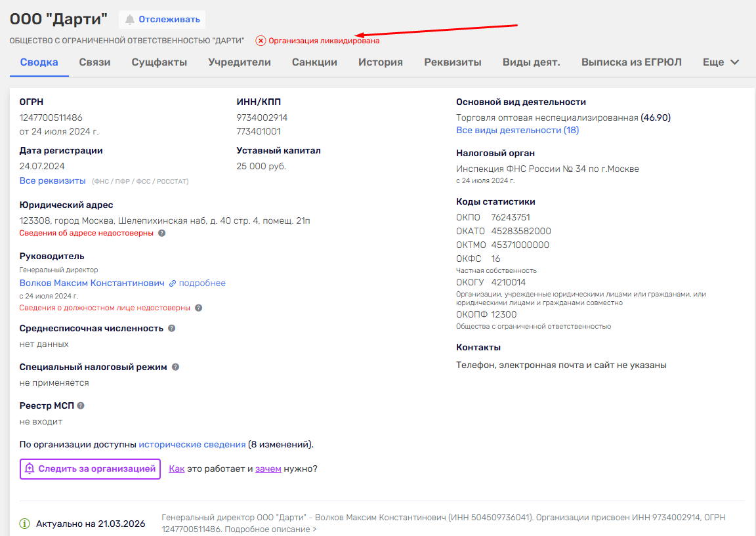Click the Подробное описание > link
The image size is (756, 536).
click(x=270, y=529)
